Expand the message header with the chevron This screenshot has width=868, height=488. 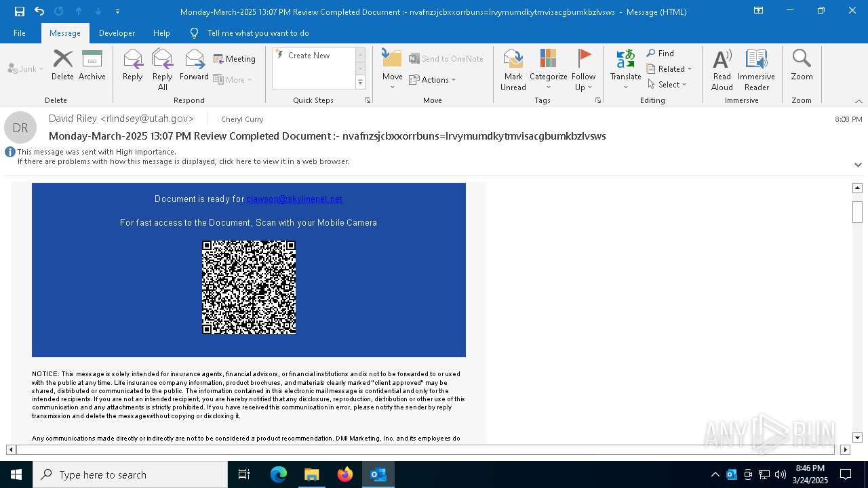tap(858, 165)
